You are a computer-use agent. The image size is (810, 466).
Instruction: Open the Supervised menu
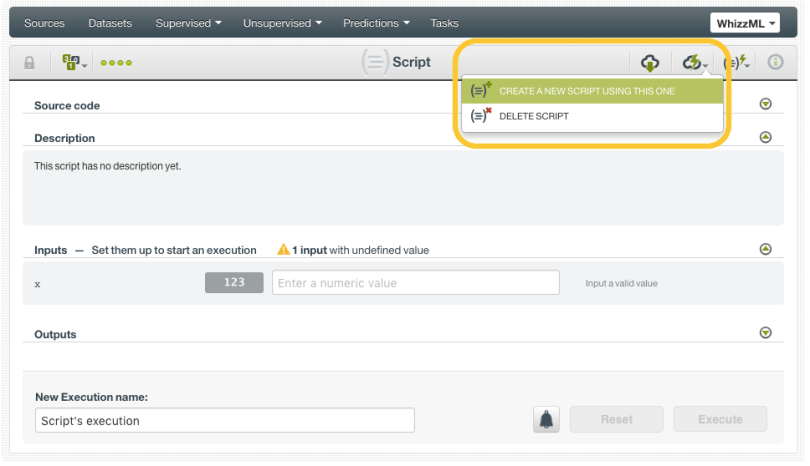point(188,23)
